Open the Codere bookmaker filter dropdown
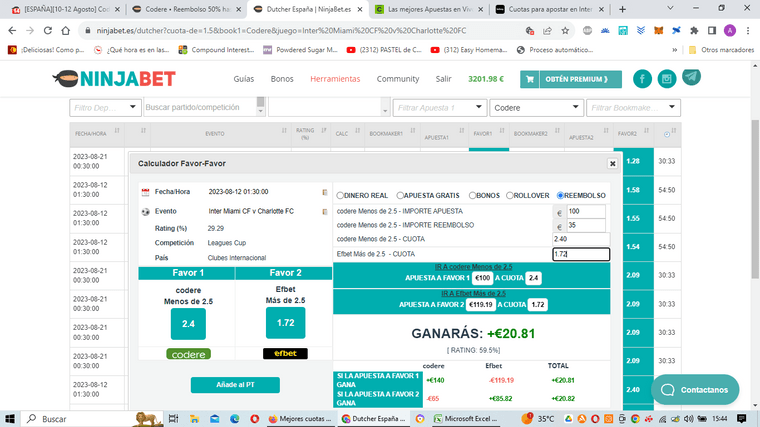This screenshot has width=760, height=427. [536, 108]
